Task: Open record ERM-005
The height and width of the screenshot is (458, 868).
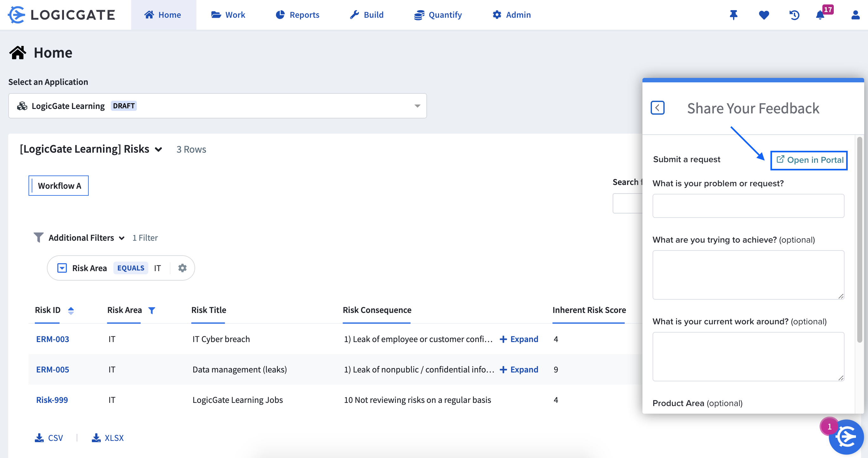Action: pyautogui.click(x=53, y=369)
